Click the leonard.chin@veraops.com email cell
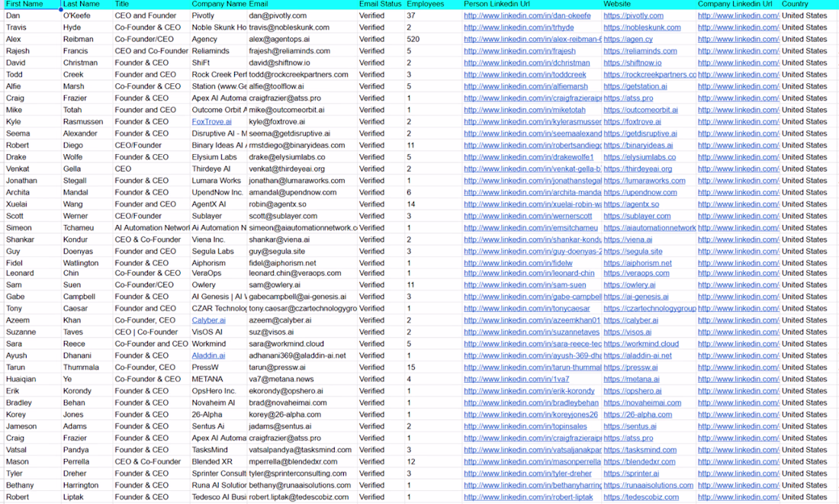This screenshot has height=504, width=839. (302, 273)
